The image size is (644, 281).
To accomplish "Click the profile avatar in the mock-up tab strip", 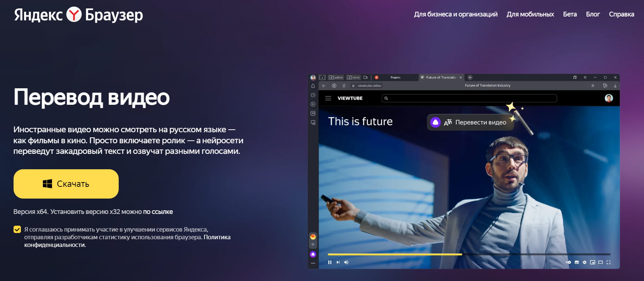I will tap(313, 77).
